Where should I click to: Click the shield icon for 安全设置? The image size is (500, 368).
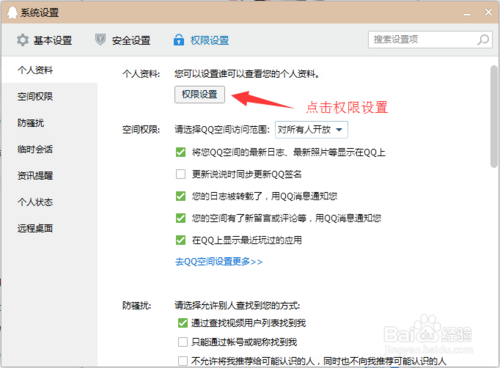pos(100,40)
